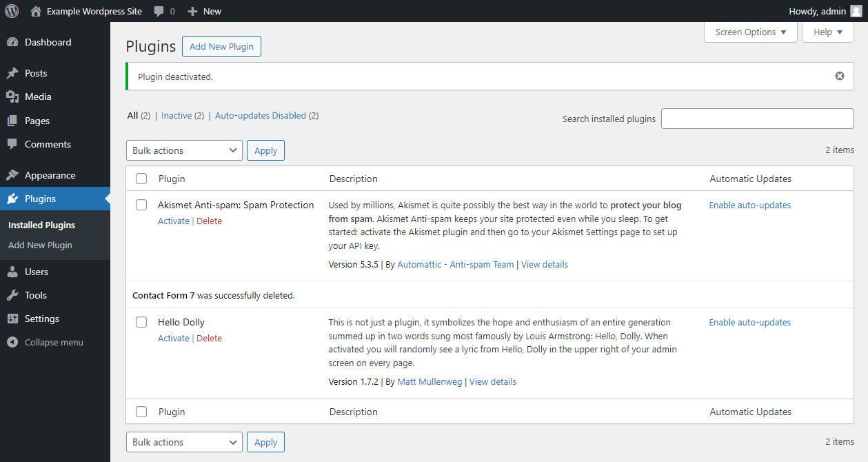The image size is (868, 462).
Task: Click the Plugin column header at the top
Action: [172, 179]
